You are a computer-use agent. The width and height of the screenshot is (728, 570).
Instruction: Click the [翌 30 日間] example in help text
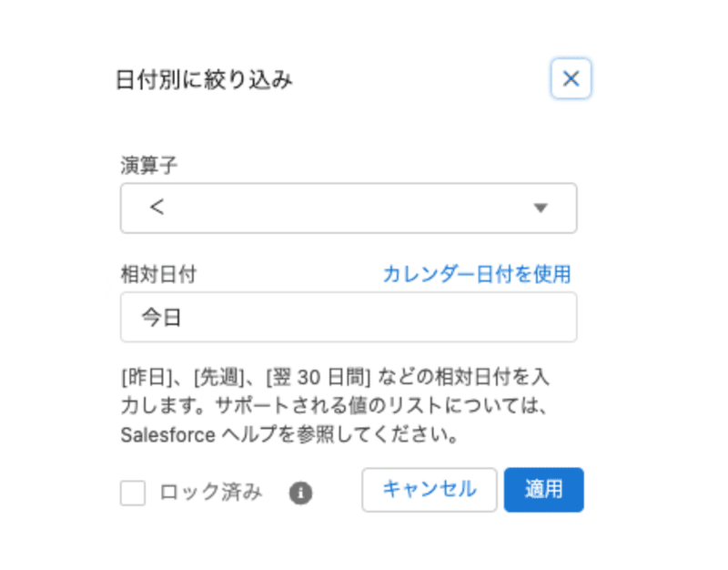(x=318, y=377)
